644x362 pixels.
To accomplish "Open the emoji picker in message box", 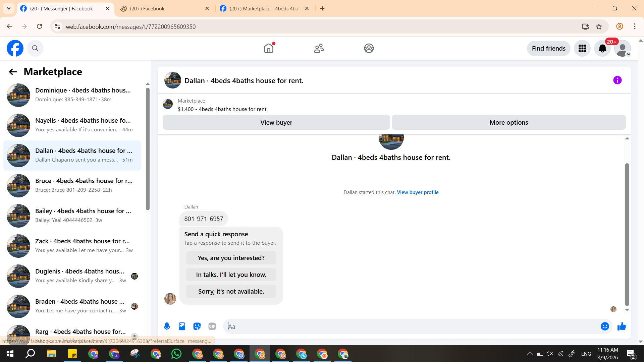I will pyautogui.click(x=604, y=326).
